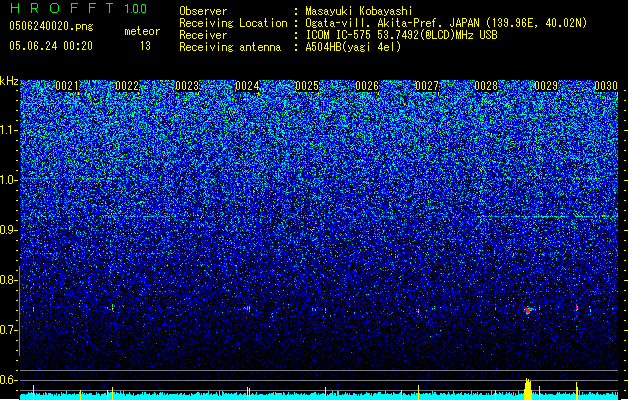Click the meteor count label
629x400 pixels.
pos(142,31)
